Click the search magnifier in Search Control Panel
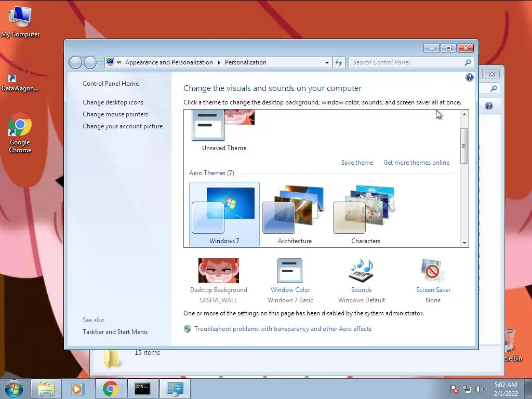This screenshot has height=399, width=532. (x=468, y=62)
